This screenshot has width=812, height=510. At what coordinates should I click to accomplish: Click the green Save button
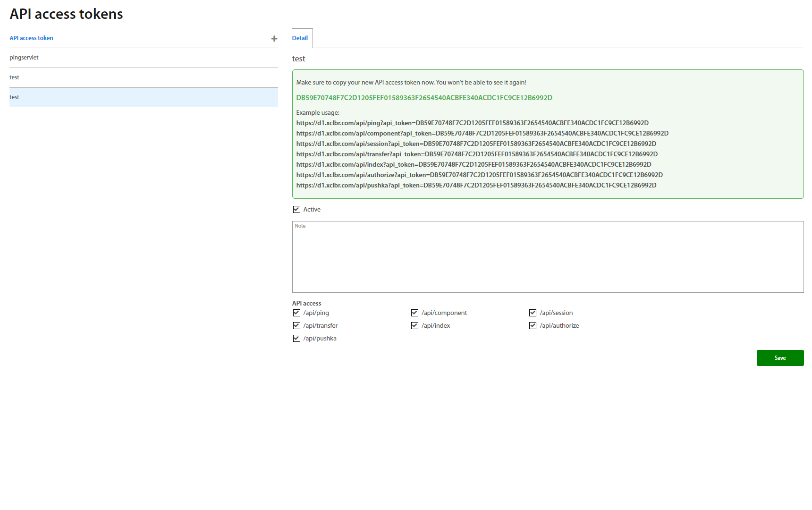780,358
